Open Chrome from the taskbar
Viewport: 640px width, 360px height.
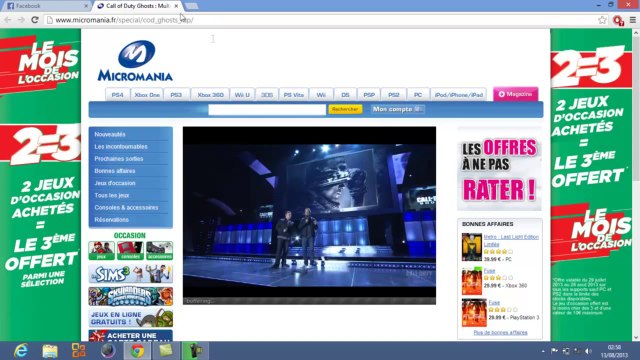(x=137, y=351)
